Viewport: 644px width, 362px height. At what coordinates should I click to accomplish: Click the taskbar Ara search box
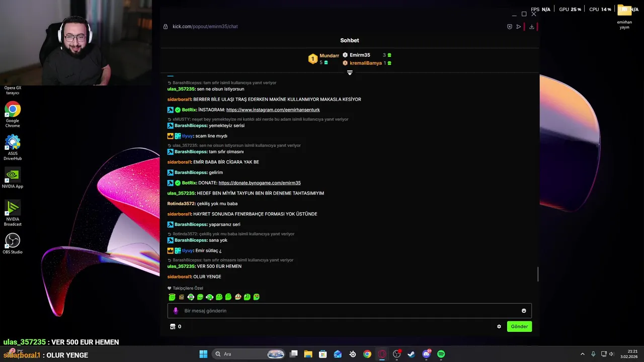pos(249,354)
